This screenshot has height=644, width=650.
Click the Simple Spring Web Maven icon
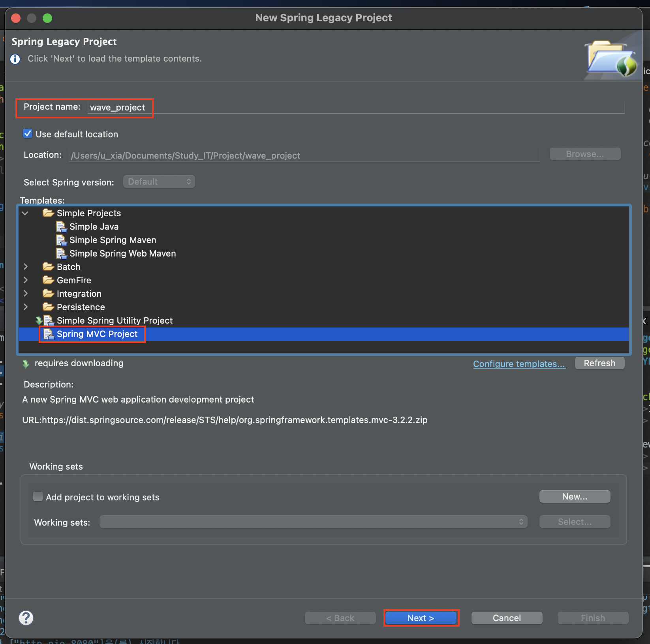[x=61, y=253]
